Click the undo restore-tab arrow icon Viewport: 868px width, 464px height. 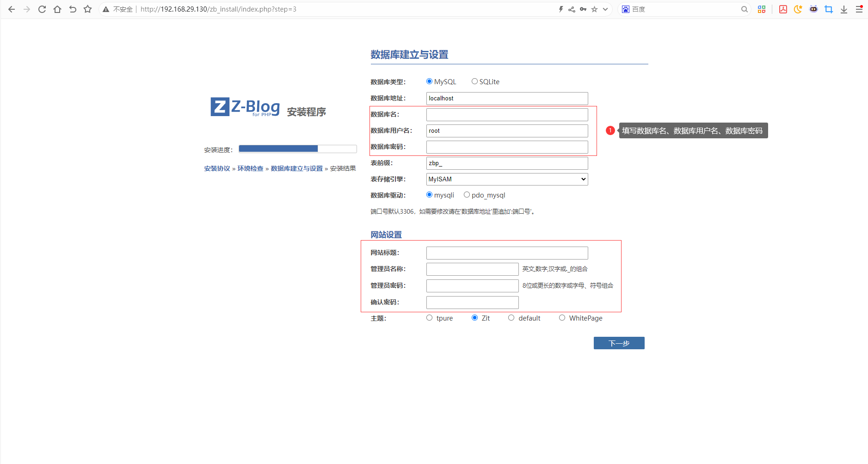[x=73, y=9]
